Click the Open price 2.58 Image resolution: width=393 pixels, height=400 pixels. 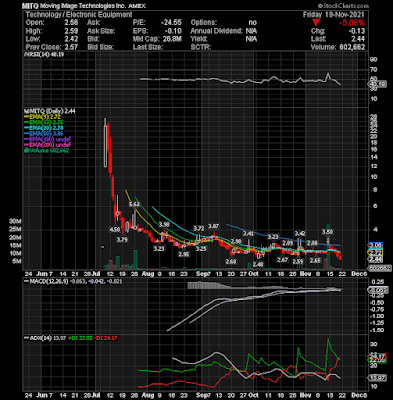coord(72,22)
